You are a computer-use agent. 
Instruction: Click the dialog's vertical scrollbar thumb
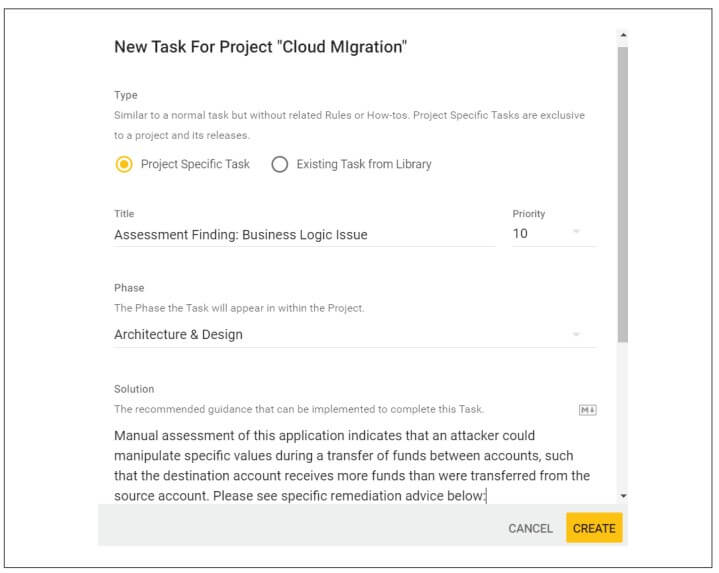pos(623,194)
